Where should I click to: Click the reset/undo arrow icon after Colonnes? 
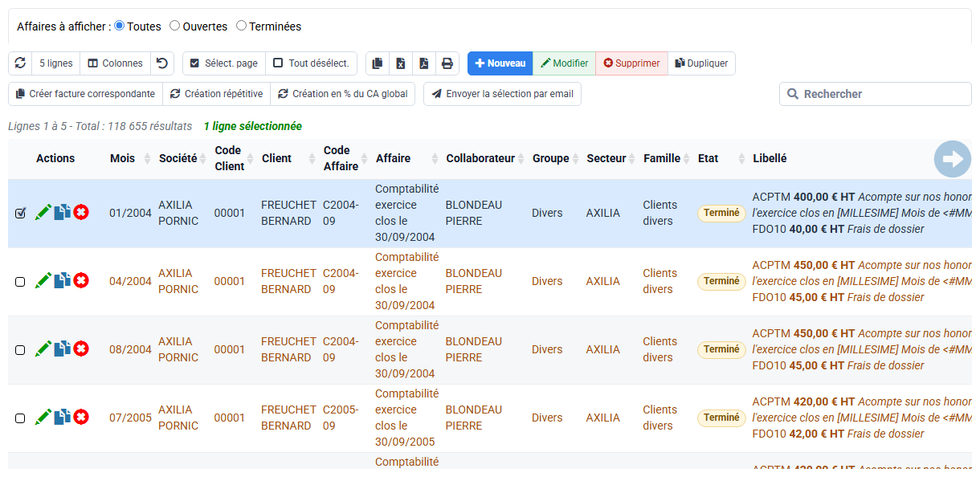(x=162, y=63)
